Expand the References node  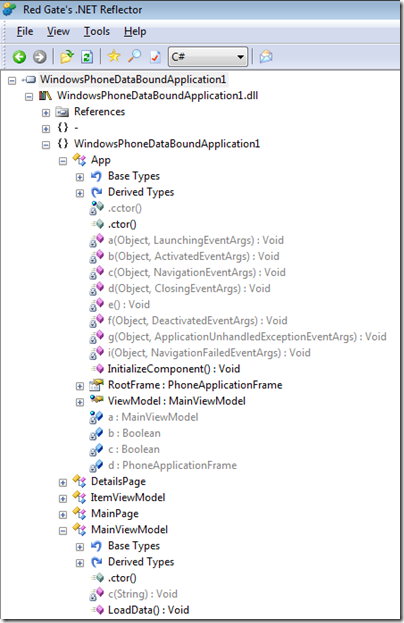click(x=46, y=113)
